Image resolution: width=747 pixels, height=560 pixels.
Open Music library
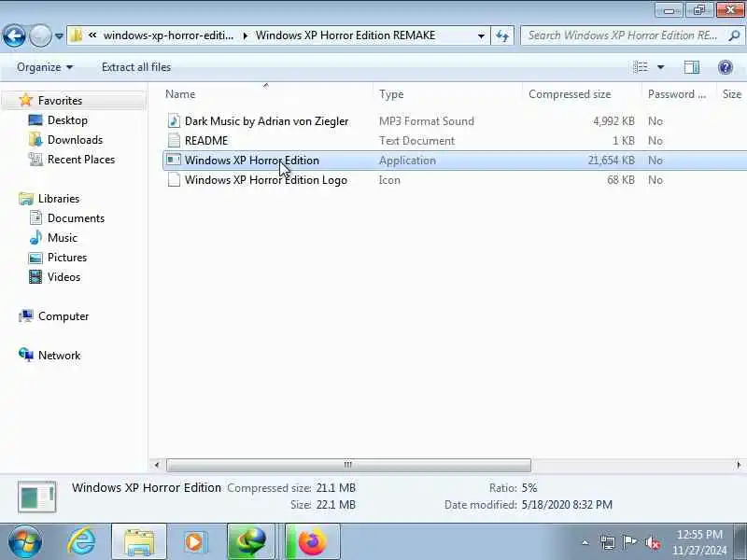pos(62,238)
